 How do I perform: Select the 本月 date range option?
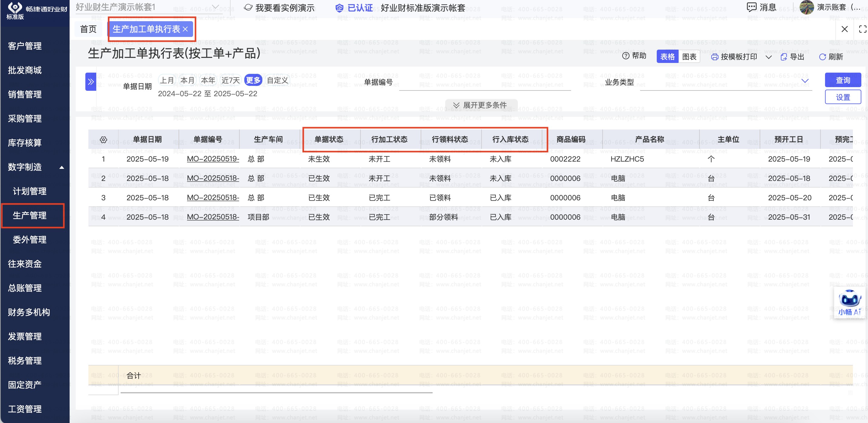point(187,80)
